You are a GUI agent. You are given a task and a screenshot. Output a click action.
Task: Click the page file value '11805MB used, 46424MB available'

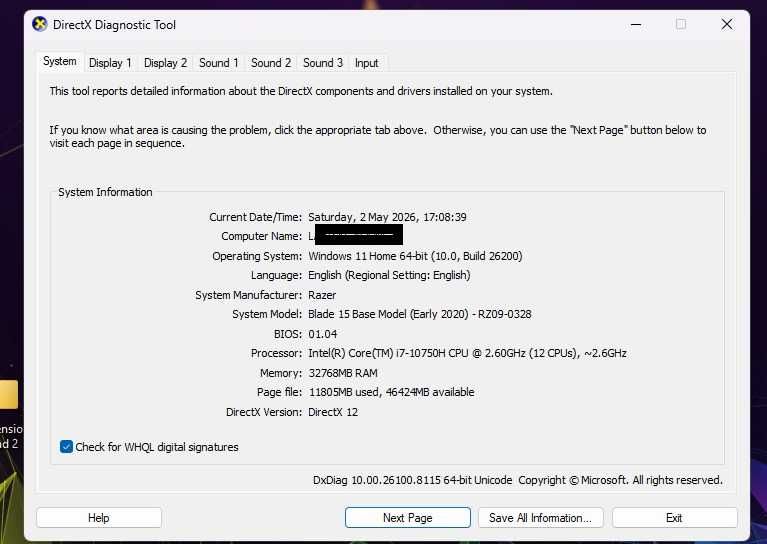[x=391, y=392]
